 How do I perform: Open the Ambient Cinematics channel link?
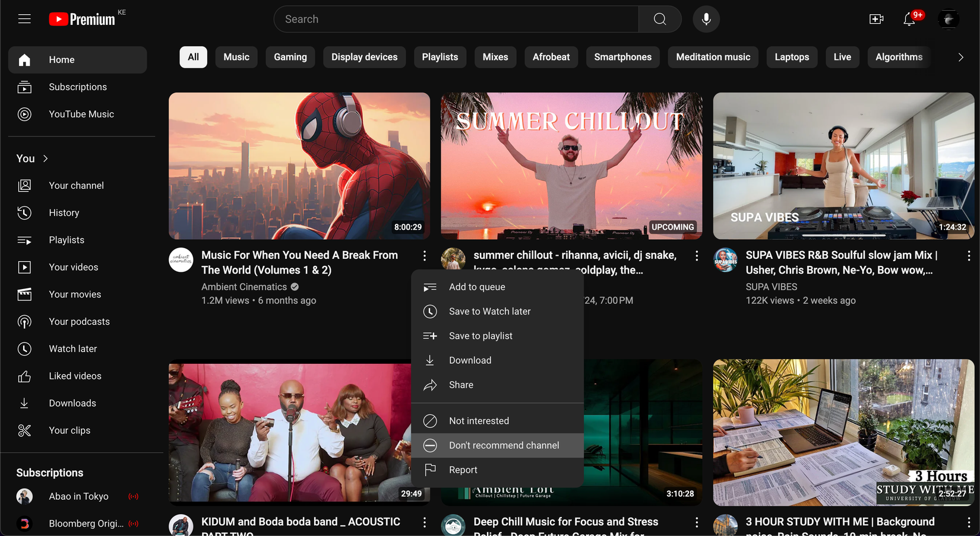pos(244,286)
